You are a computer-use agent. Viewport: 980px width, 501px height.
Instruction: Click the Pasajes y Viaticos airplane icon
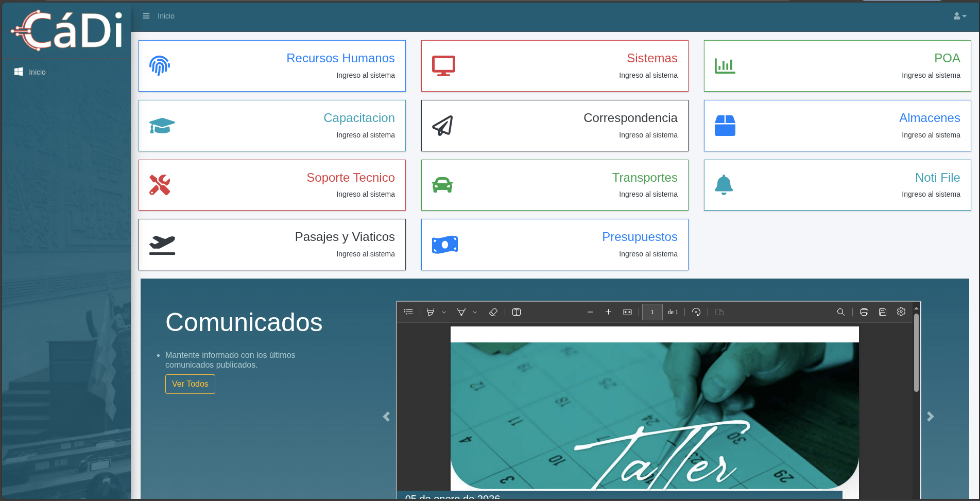(162, 245)
